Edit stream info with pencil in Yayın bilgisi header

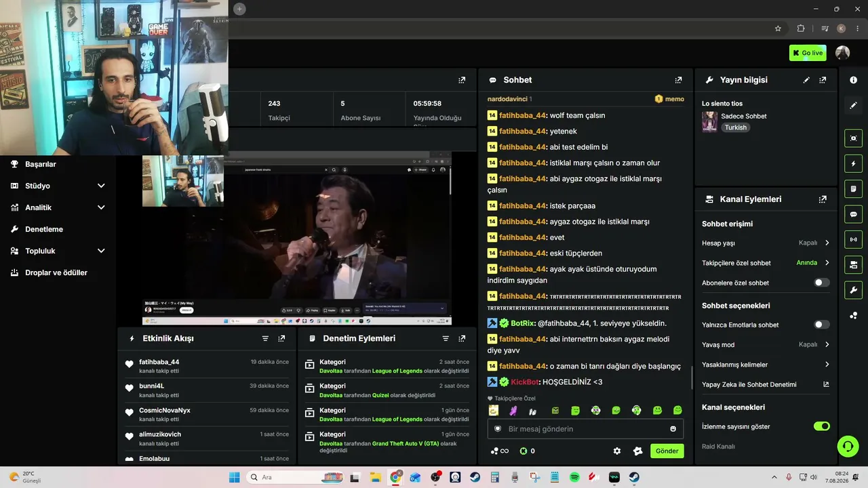[x=806, y=80]
